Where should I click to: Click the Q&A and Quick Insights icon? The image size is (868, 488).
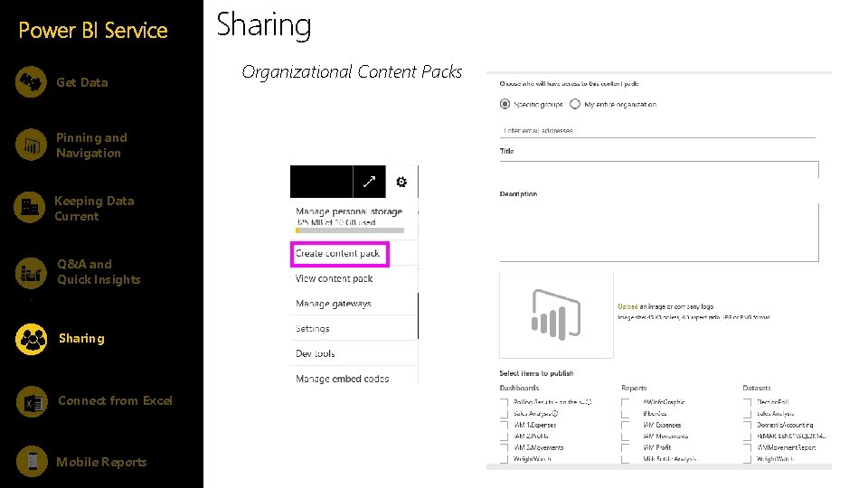[x=31, y=273]
